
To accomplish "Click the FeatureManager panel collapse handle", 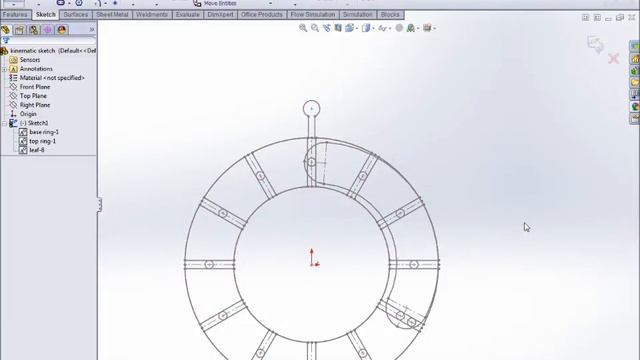I will (x=99, y=204).
